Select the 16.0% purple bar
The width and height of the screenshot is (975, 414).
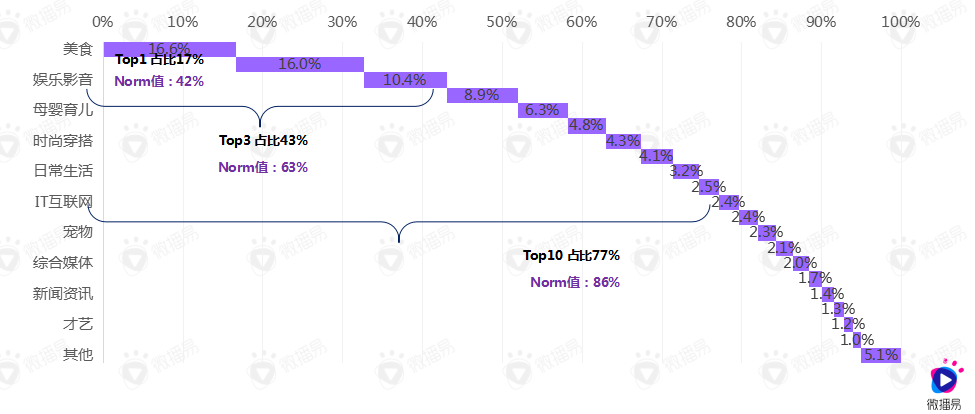(x=299, y=64)
